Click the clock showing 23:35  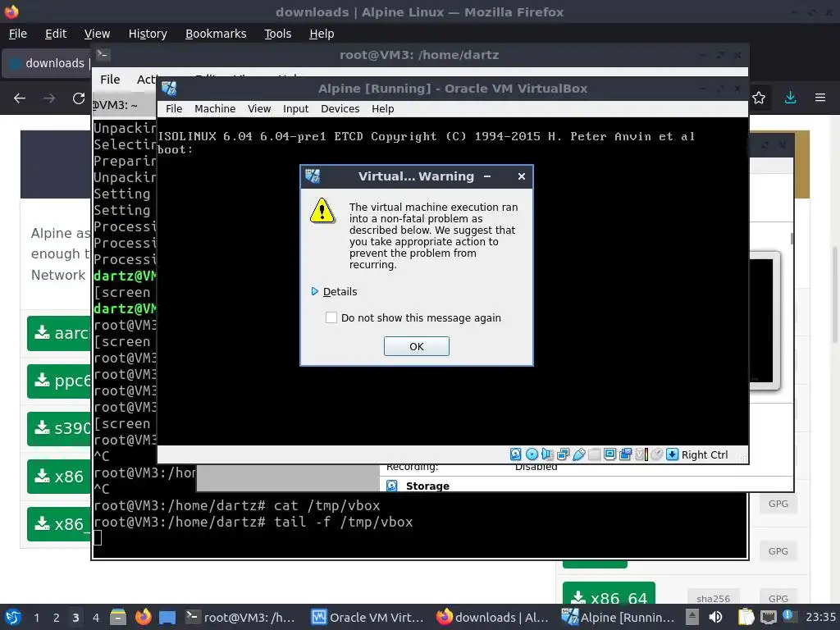[x=820, y=617]
